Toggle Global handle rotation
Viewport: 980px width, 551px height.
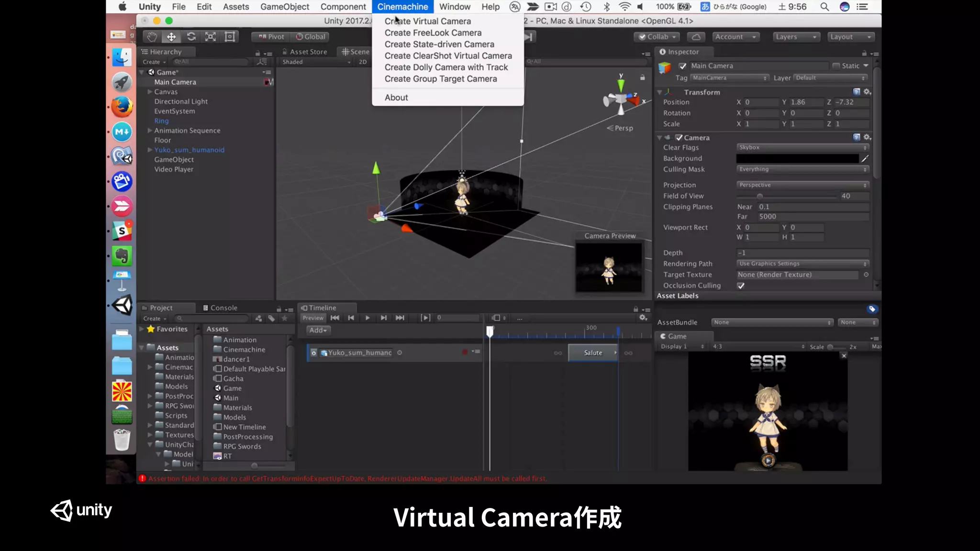point(310,37)
